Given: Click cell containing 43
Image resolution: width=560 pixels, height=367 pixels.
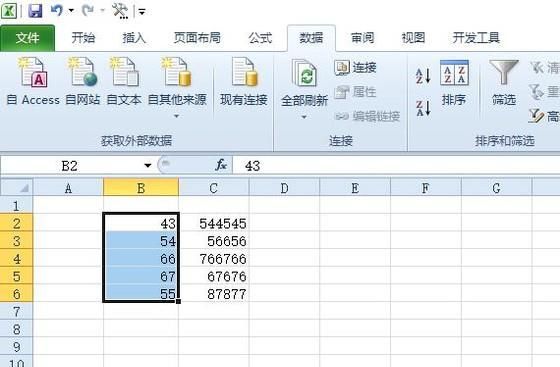Looking at the screenshot, I should click(x=141, y=223).
